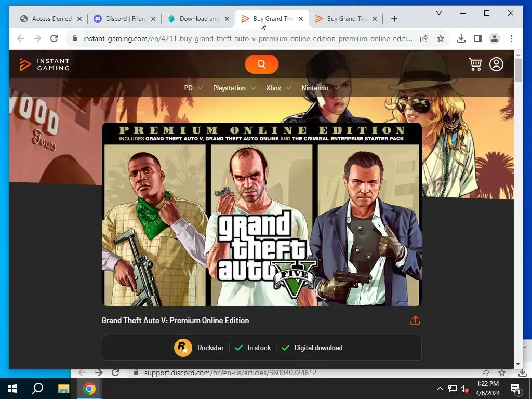Screen dimensions: 532x399
Task: Close the Discord Friends tab
Action: [153, 19]
